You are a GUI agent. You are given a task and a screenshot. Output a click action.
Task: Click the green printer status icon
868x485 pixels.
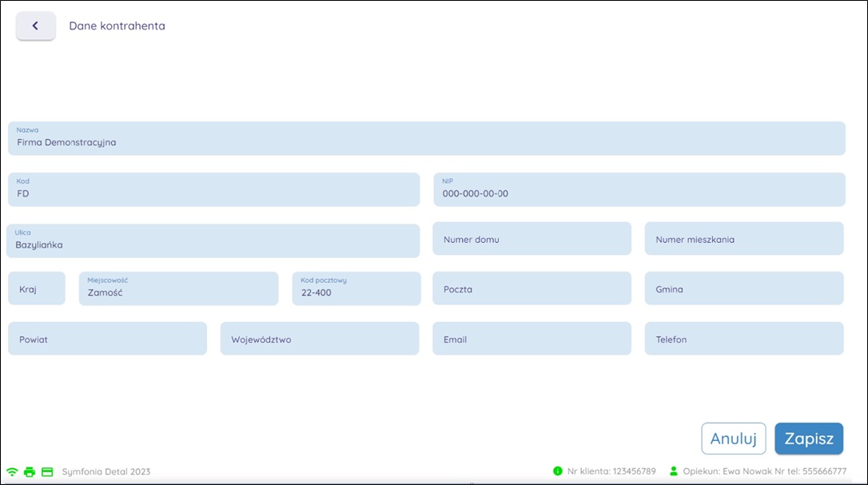click(x=30, y=471)
